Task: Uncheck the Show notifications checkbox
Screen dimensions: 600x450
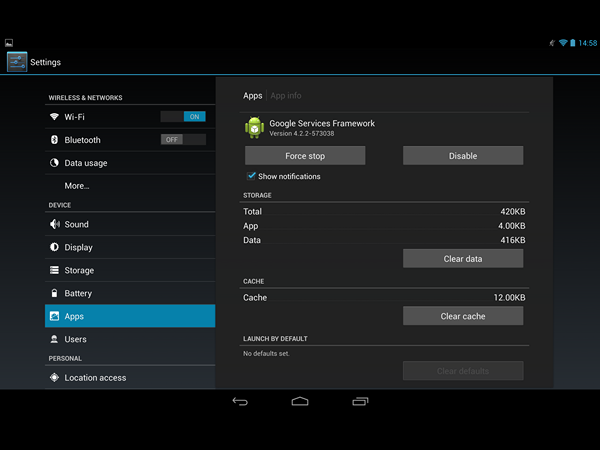Action: [252, 176]
